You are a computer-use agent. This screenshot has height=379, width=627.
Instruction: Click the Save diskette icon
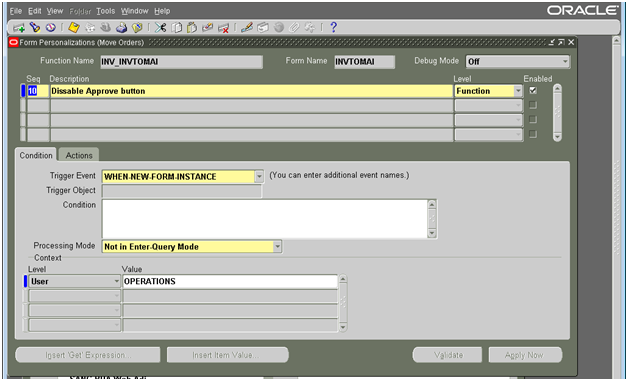coord(74,28)
